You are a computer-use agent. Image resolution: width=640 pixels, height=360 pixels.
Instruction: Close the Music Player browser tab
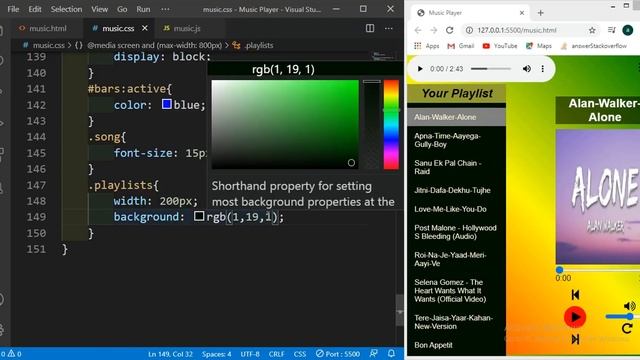coord(522,13)
